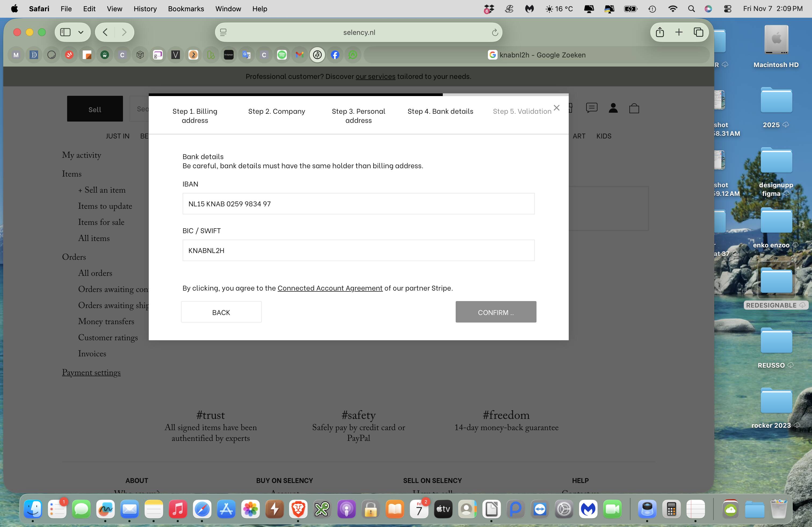The height and width of the screenshot is (527, 812).
Task: Open the Spotify favorite in bookmarks bar
Action: coord(281,54)
